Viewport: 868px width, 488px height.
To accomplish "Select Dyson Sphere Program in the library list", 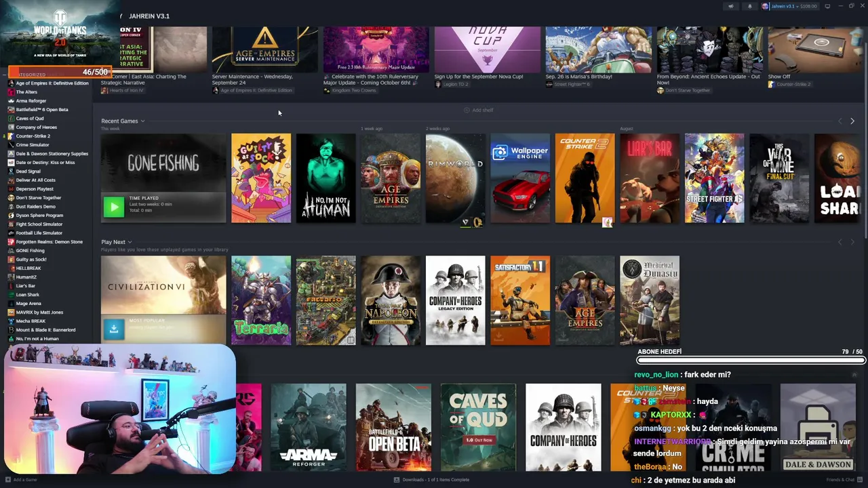I will pos(39,216).
